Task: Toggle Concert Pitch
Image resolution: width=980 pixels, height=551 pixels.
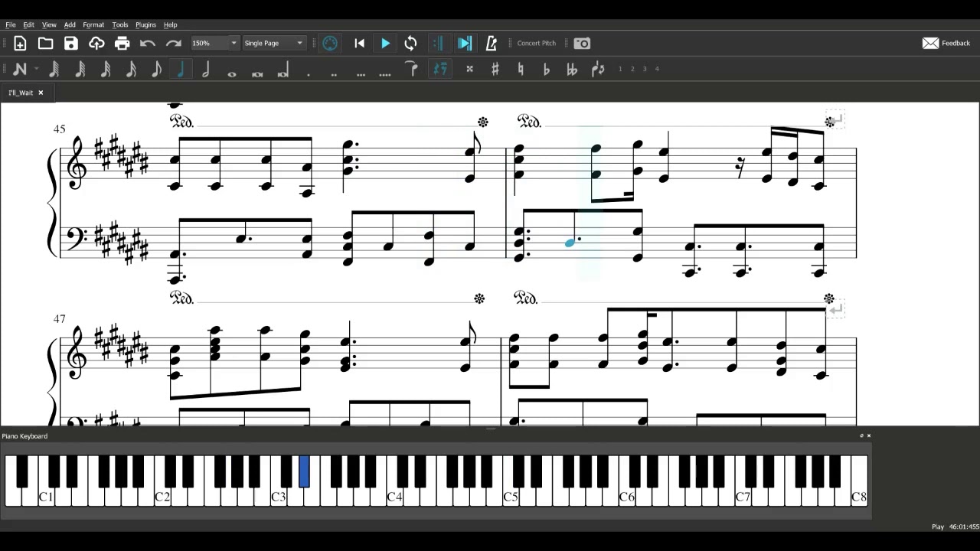Action: coord(536,44)
